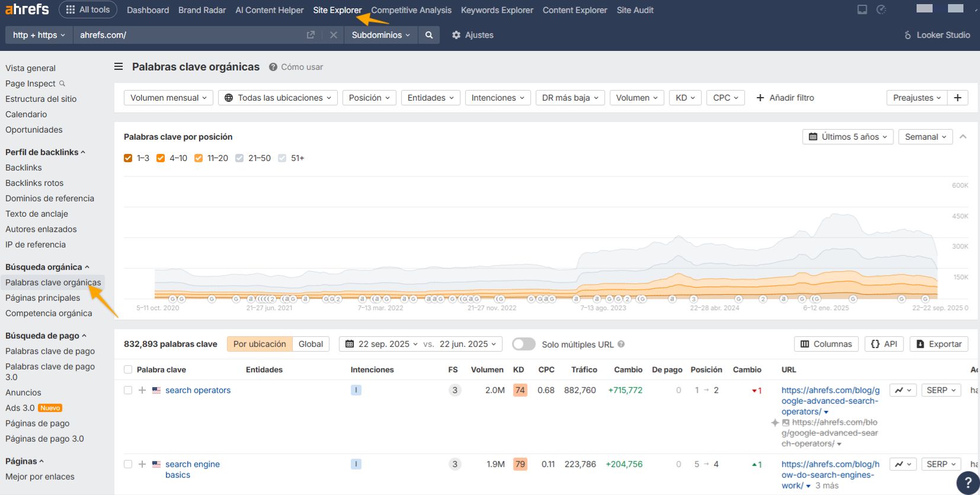This screenshot has width=980, height=495.
Task: Open Cómo usar help
Action: coord(296,67)
